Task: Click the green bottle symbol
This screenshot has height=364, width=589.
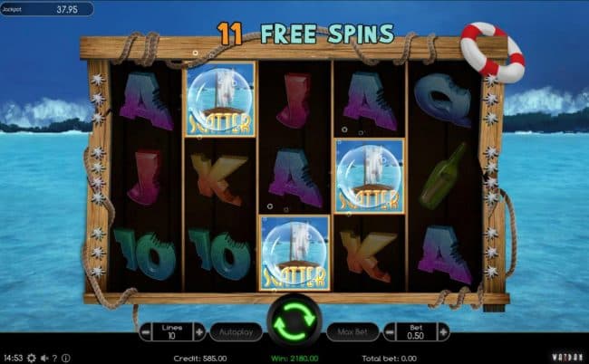Action: pos(443,176)
